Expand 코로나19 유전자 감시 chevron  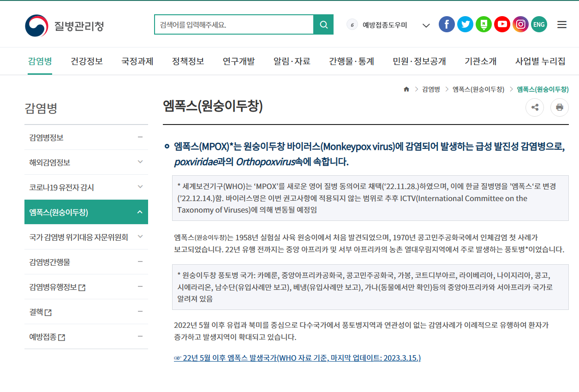[140, 187]
